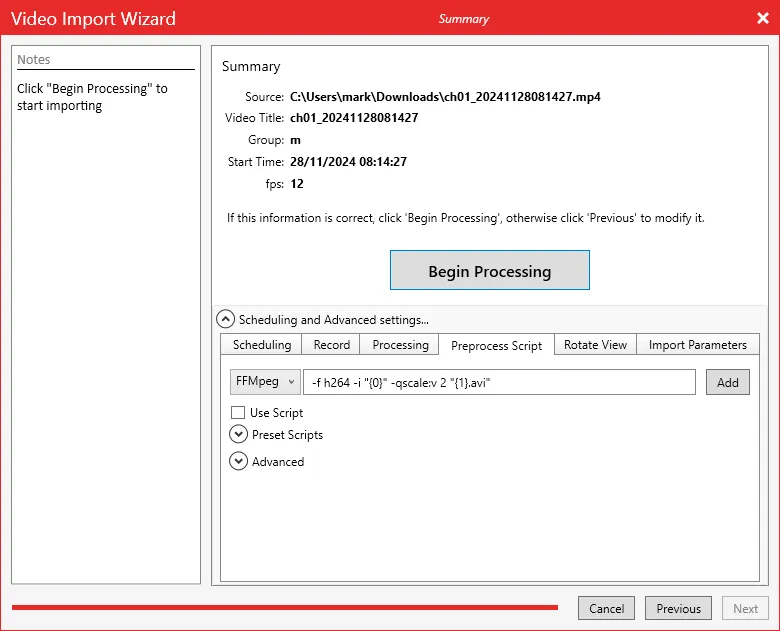Open the Import Parameters tab
Viewport: 780px width, 631px height.
[x=697, y=345]
